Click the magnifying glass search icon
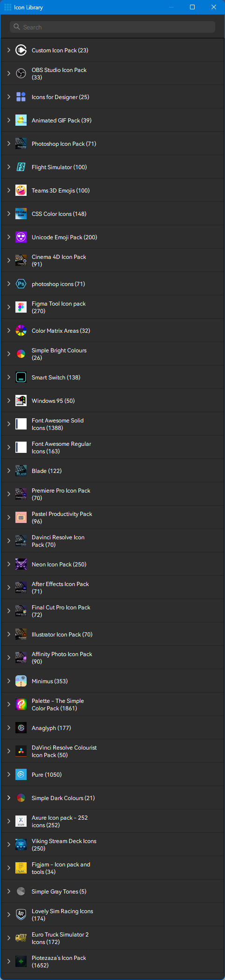This screenshot has width=225, height=980. click(17, 27)
